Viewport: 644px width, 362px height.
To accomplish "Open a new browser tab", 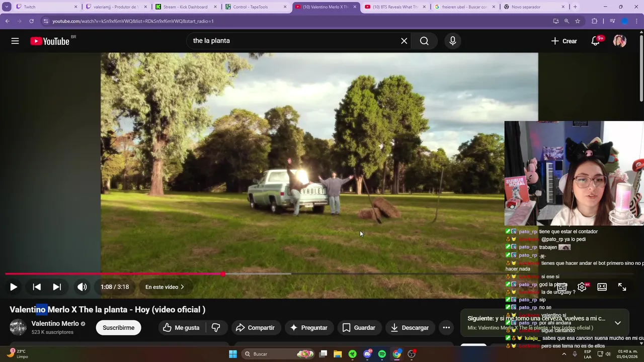I will coord(575,7).
